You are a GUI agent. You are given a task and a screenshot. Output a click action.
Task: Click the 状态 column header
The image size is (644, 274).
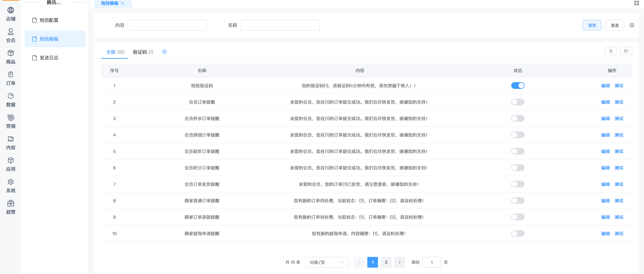[x=518, y=70]
